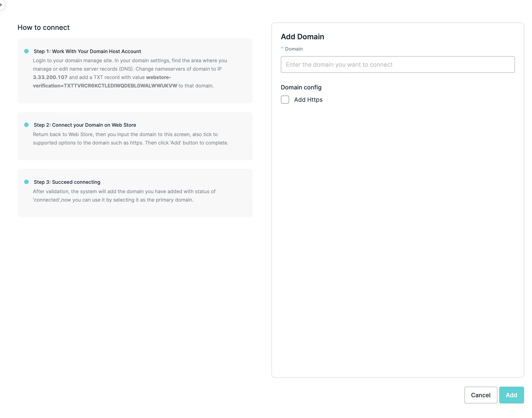
Task: Click the Step 1 teal bullet dot
Action: pyautogui.click(x=26, y=51)
